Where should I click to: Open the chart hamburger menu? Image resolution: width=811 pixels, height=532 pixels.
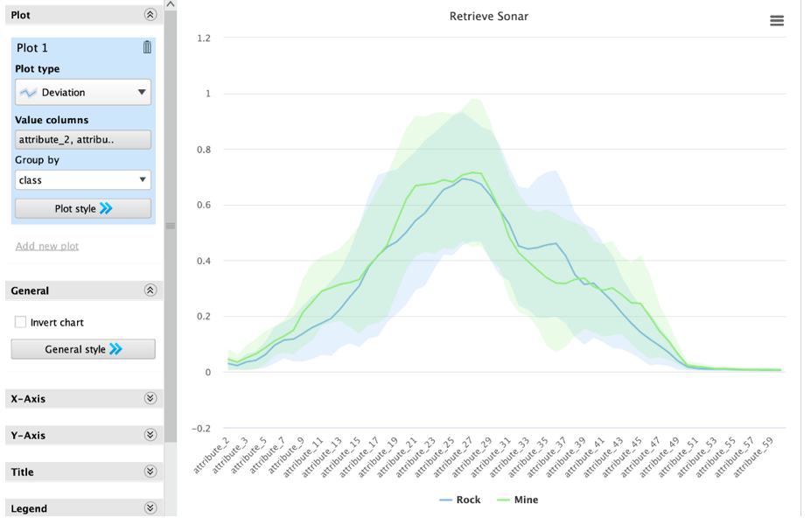coord(776,21)
